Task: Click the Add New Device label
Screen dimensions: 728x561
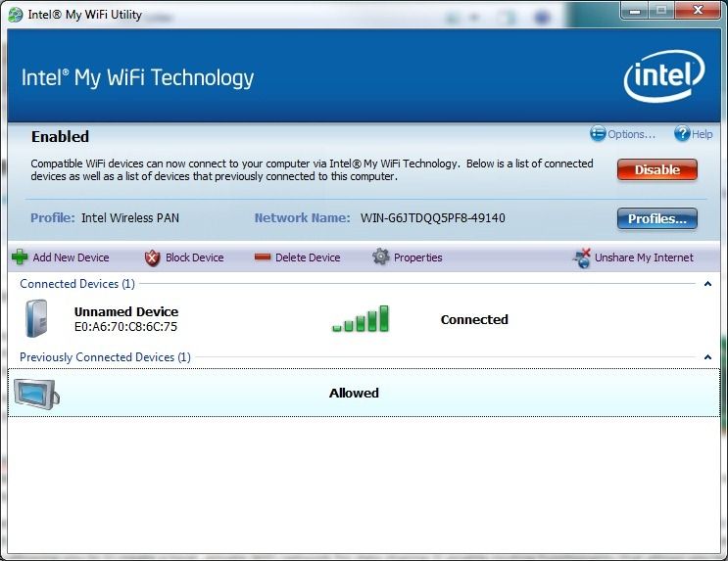Action: point(71,257)
